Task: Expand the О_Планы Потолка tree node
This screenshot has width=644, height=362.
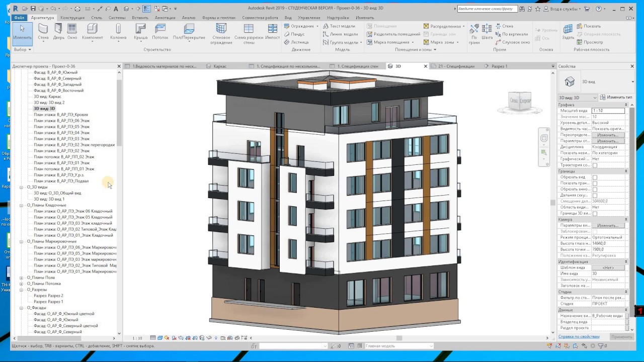Action: click(22, 284)
